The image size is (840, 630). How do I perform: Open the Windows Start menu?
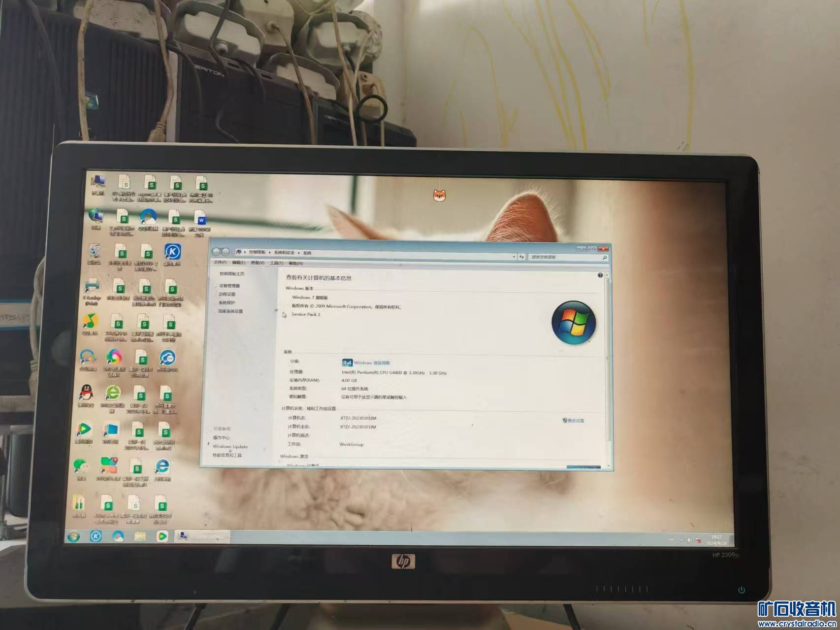pyautogui.click(x=73, y=536)
